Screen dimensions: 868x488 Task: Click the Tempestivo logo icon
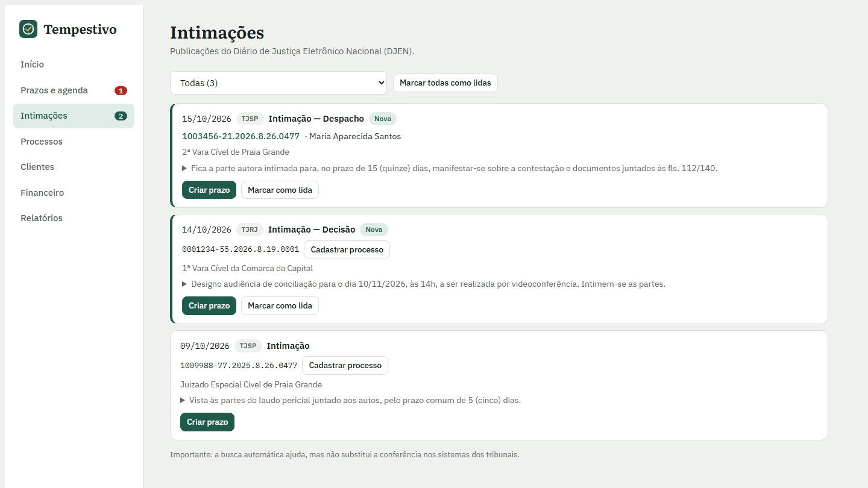pos(28,29)
